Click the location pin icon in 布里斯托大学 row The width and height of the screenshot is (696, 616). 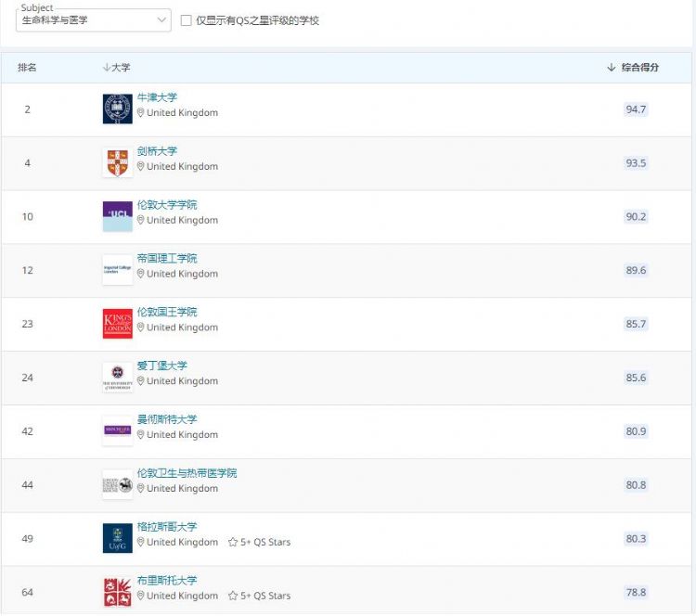pyautogui.click(x=140, y=596)
